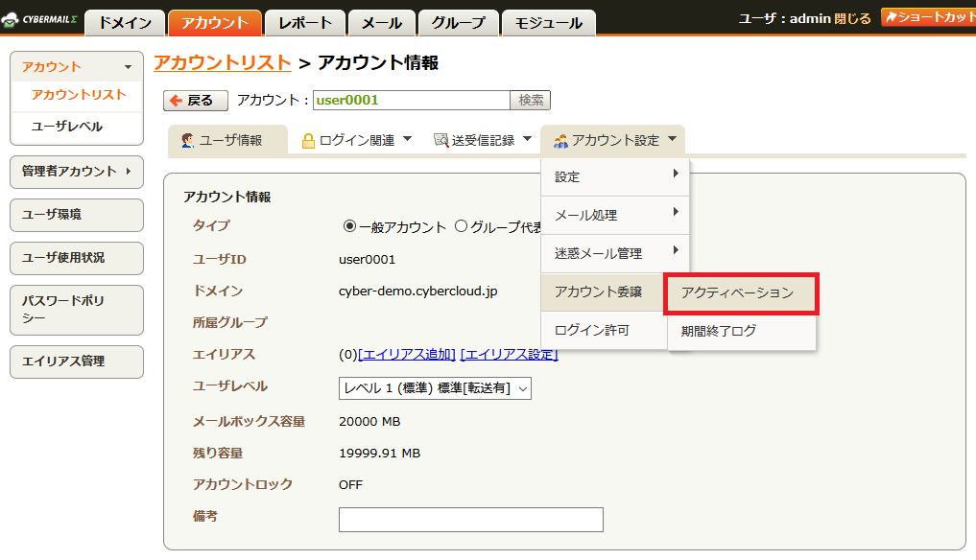Open ユーザレベル in the sidebar
This screenshot has width=976, height=560.
[x=67, y=127]
